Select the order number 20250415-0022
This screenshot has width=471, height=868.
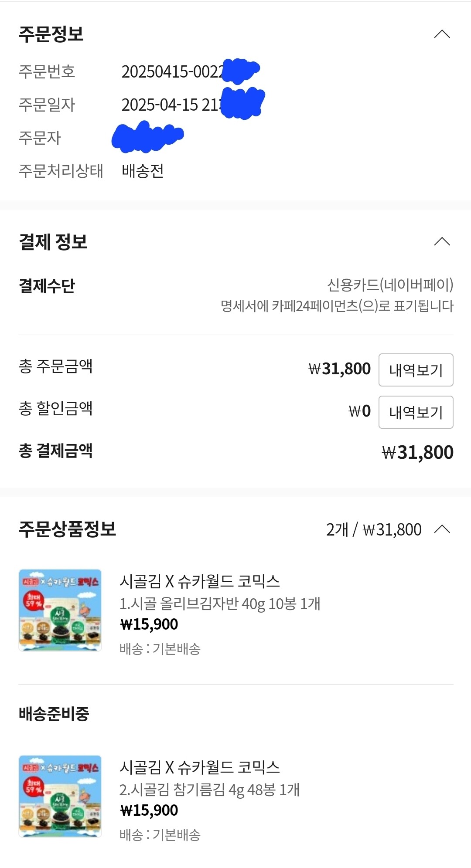172,72
